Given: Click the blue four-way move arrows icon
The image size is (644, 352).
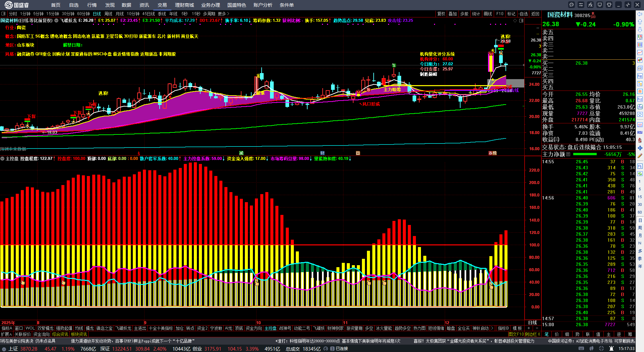Looking at the screenshot, I should tap(640, 148).
